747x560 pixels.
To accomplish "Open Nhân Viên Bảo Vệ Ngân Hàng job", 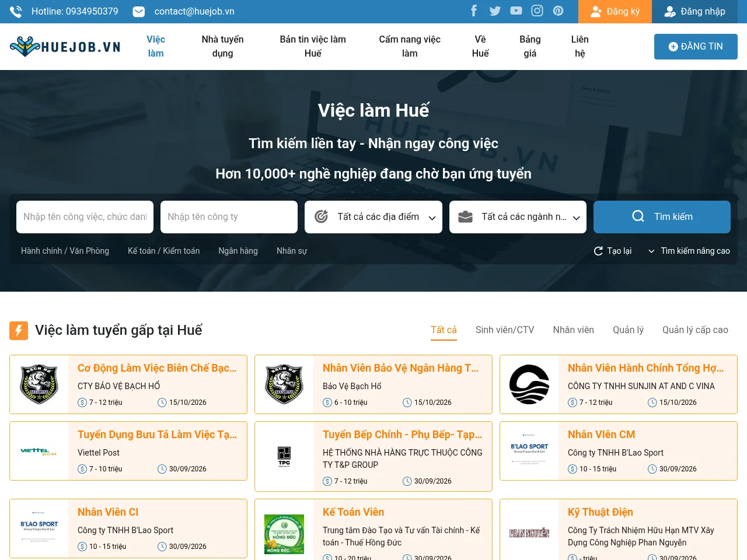I will [x=400, y=368].
